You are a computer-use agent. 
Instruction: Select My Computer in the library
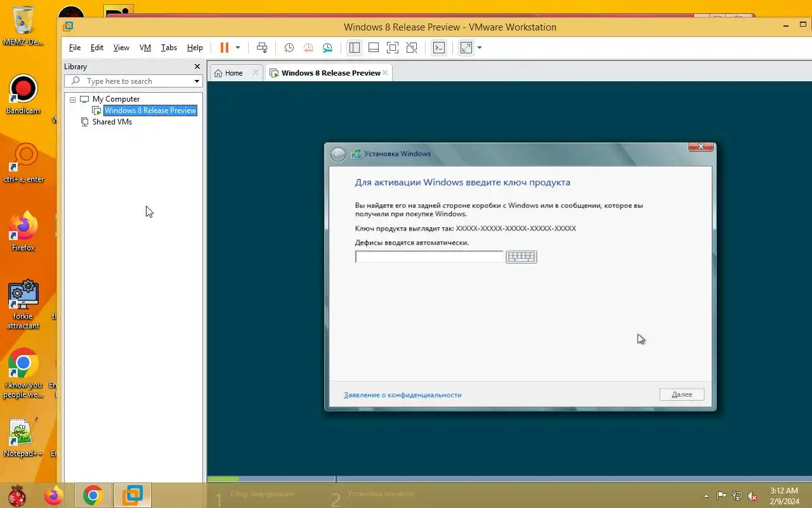pos(116,99)
